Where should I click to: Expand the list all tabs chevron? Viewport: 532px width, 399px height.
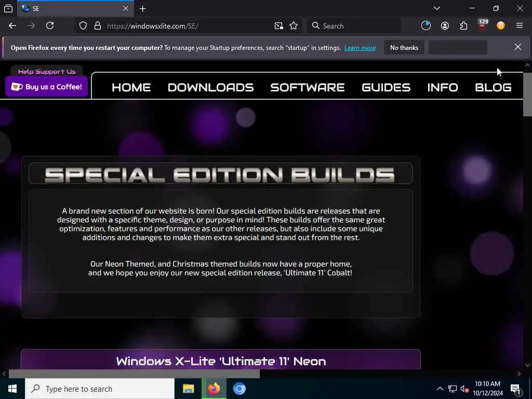[437, 8]
